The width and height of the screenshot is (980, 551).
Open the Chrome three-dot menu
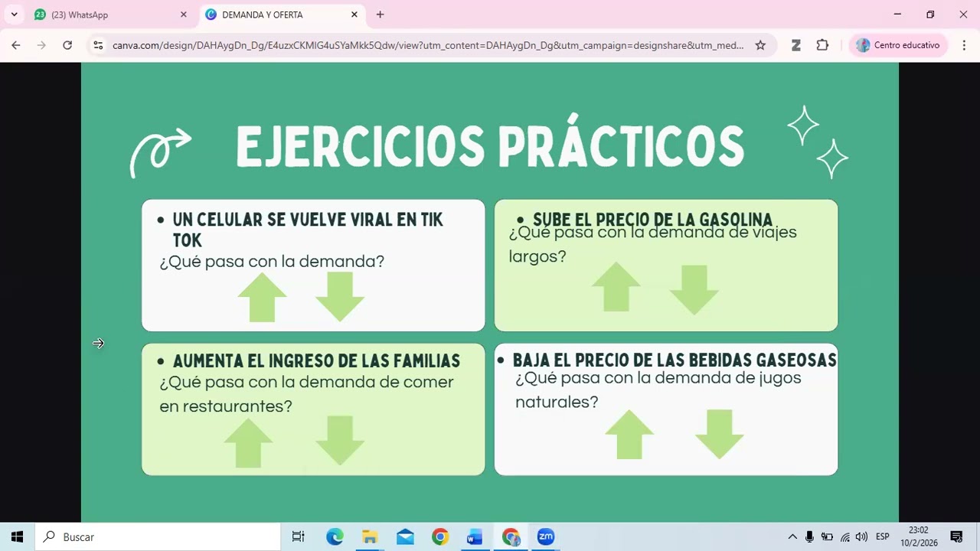coord(964,45)
